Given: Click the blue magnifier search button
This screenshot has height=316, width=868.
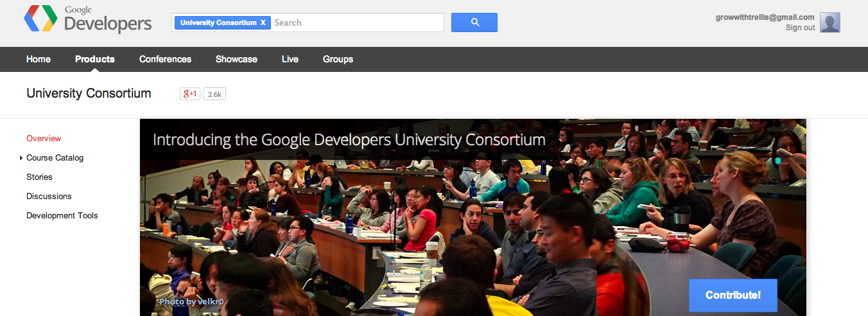Looking at the screenshot, I should coord(474,22).
